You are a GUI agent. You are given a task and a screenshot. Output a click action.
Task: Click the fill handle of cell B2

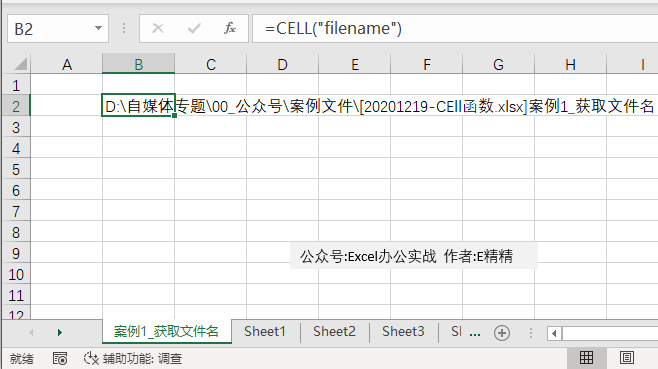(x=174, y=115)
